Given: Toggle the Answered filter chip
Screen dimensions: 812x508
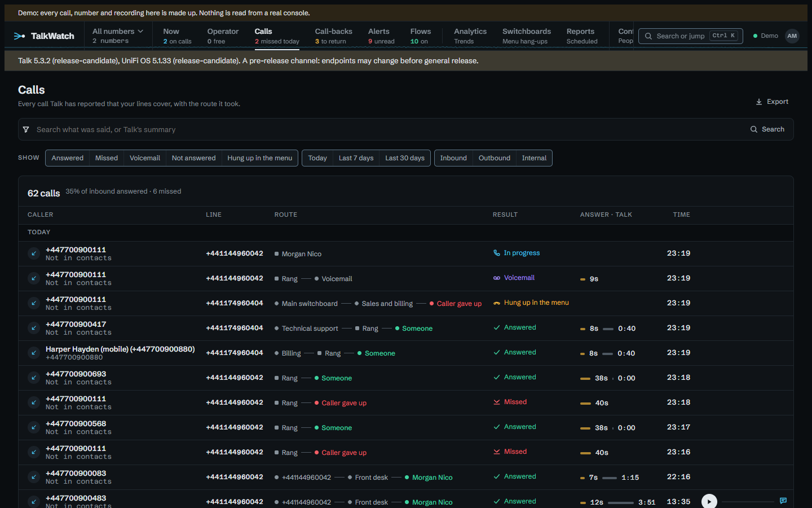Looking at the screenshot, I should click(68, 158).
